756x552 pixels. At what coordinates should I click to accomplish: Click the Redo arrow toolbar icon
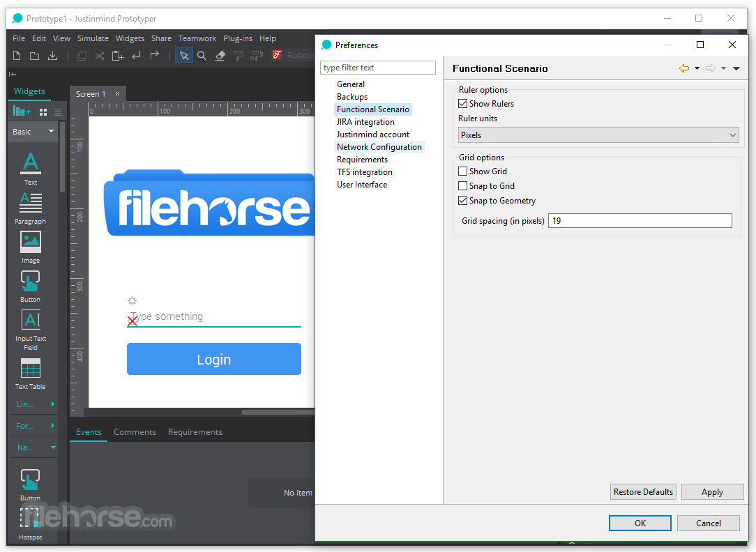pyautogui.click(x=154, y=55)
